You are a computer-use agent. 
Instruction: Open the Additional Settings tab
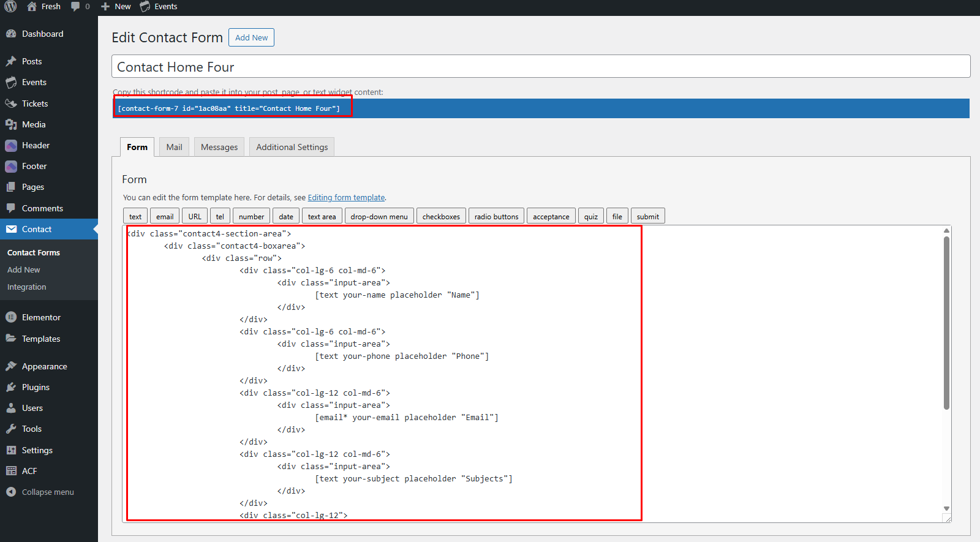(292, 147)
